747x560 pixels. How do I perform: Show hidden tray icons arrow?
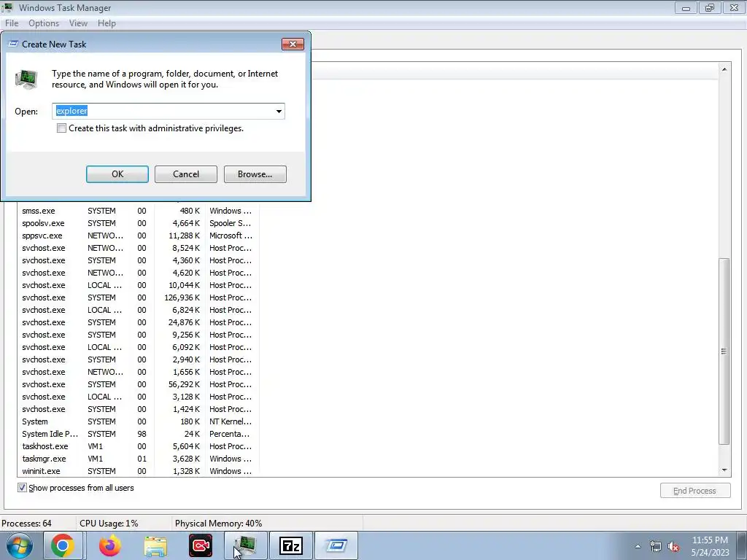[x=638, y=546]
